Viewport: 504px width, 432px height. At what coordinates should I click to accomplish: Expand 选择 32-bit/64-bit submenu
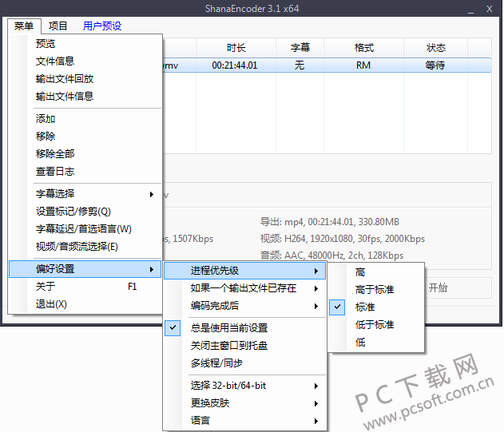point(245,386)
